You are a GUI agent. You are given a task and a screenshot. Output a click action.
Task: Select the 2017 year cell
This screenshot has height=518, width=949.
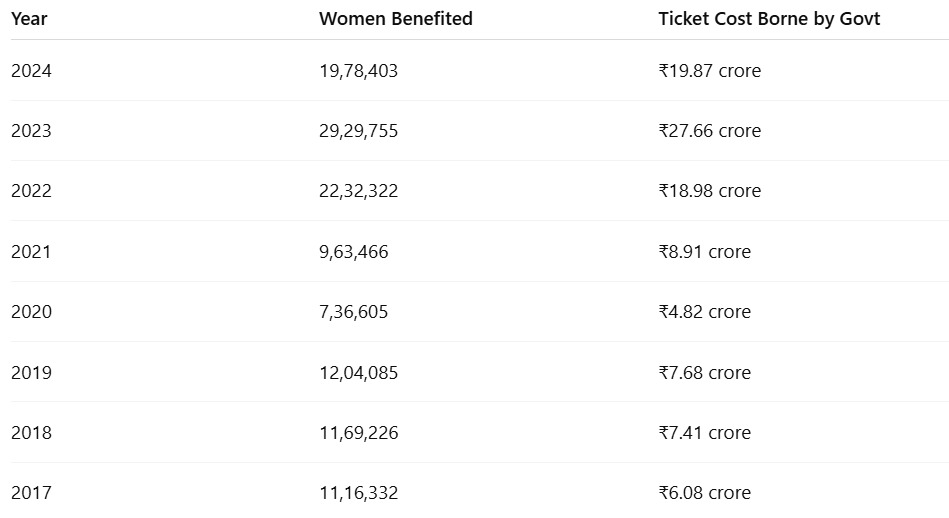(31, 493)
